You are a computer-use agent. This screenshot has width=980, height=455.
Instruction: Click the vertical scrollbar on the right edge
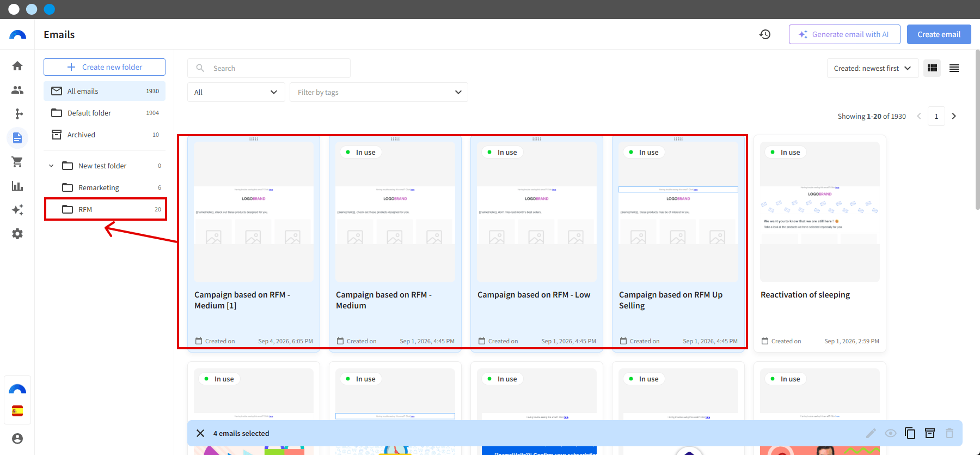(x=977, y=130)
